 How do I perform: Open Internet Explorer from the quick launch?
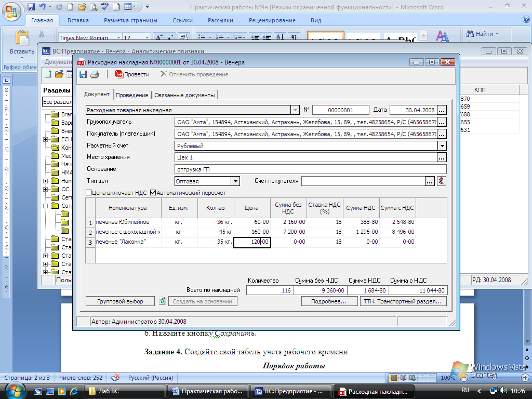coord(74,391)
